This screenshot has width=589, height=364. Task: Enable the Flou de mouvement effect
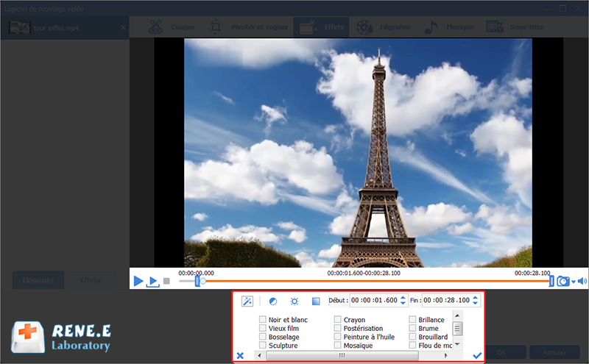[x=412, y=345]
